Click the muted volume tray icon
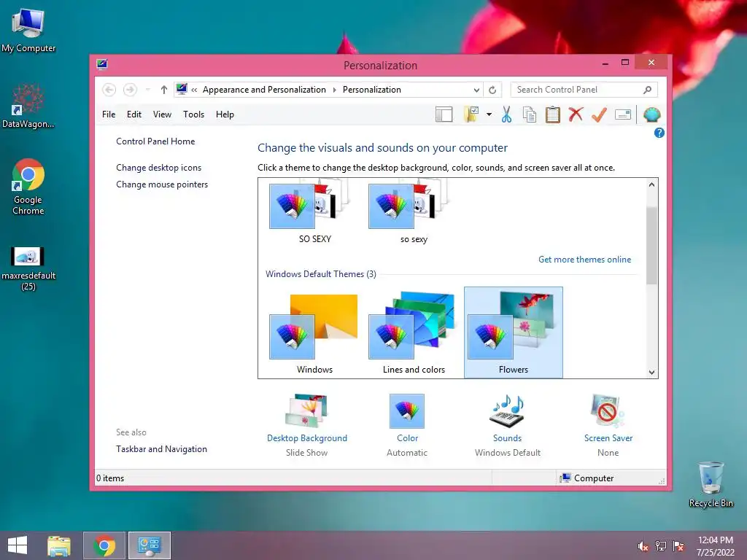 coord(643,546)
